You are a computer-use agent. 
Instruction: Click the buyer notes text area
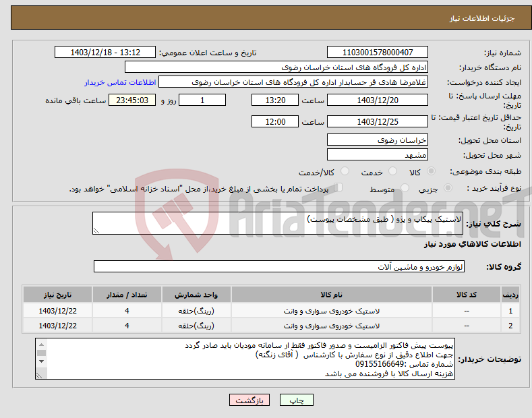[245, 359]
